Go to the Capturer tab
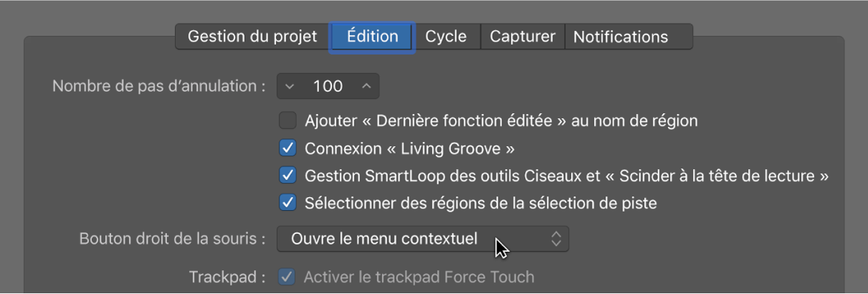 [x=522, y=37]
